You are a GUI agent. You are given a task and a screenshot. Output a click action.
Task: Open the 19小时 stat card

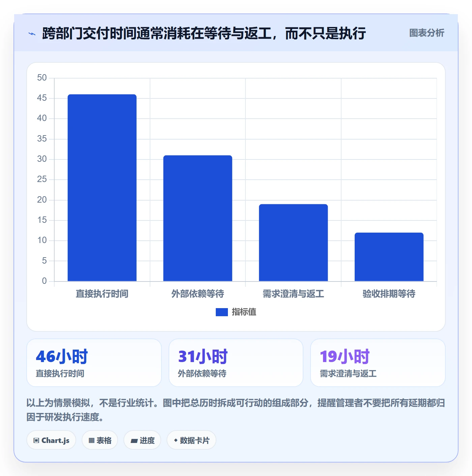pos(378,363)
